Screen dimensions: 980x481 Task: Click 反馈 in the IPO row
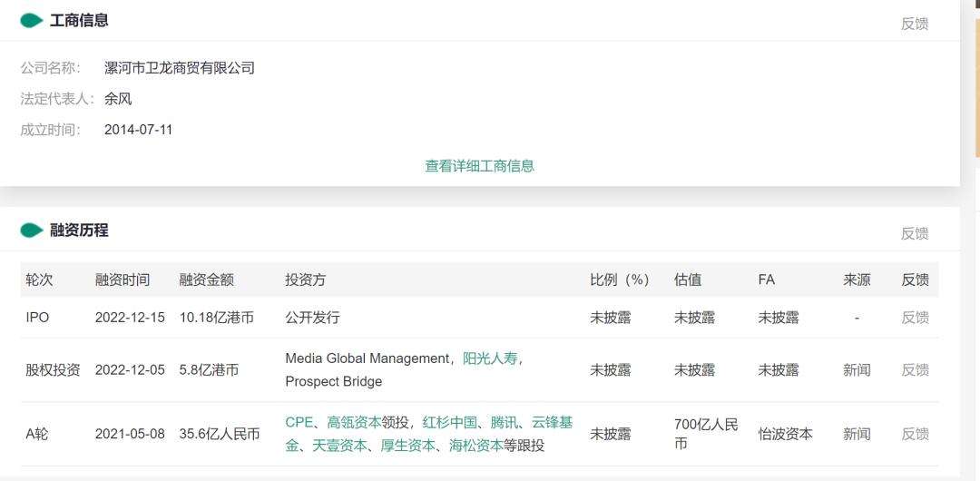click(915, 318)
